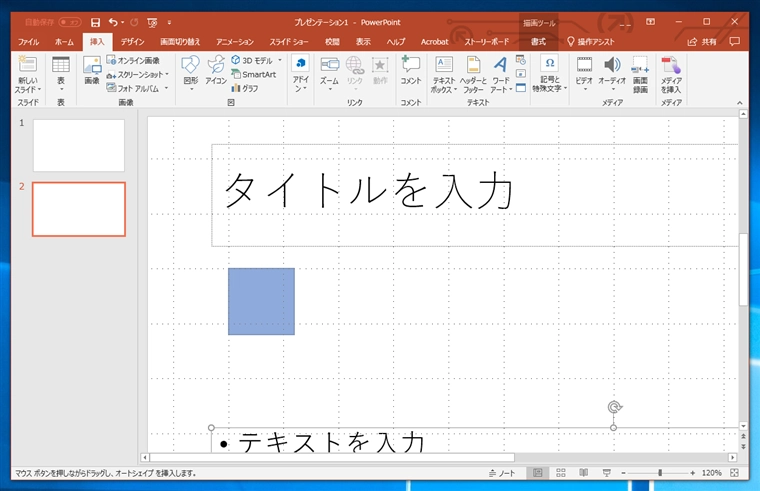
Task: Switch to the デザイン (Design) tab
Action: coord(132,42)
